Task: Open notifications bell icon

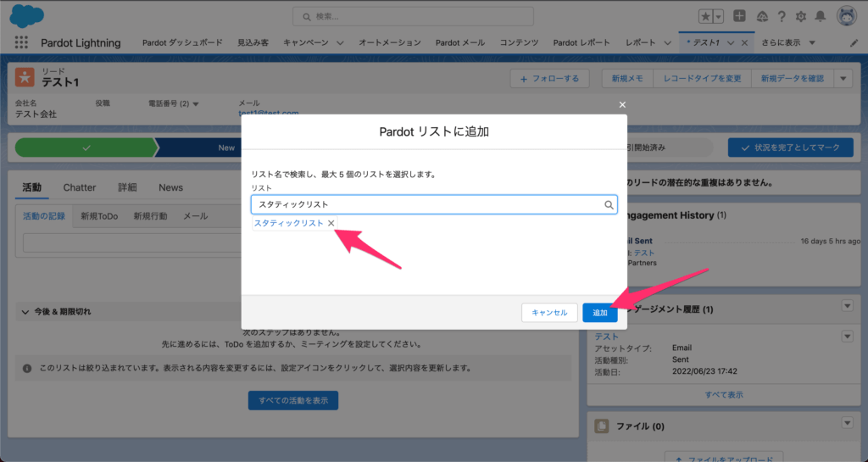Action: click(821, 17)
